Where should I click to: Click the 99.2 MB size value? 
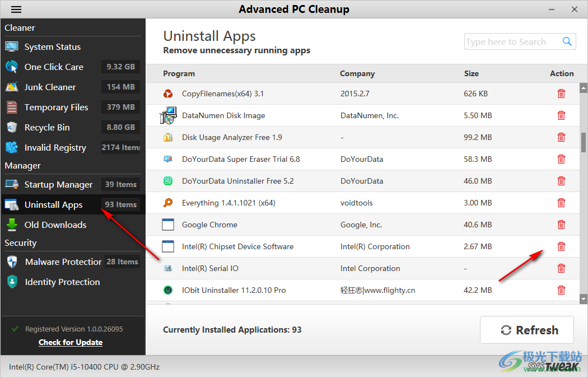(478, 137)
